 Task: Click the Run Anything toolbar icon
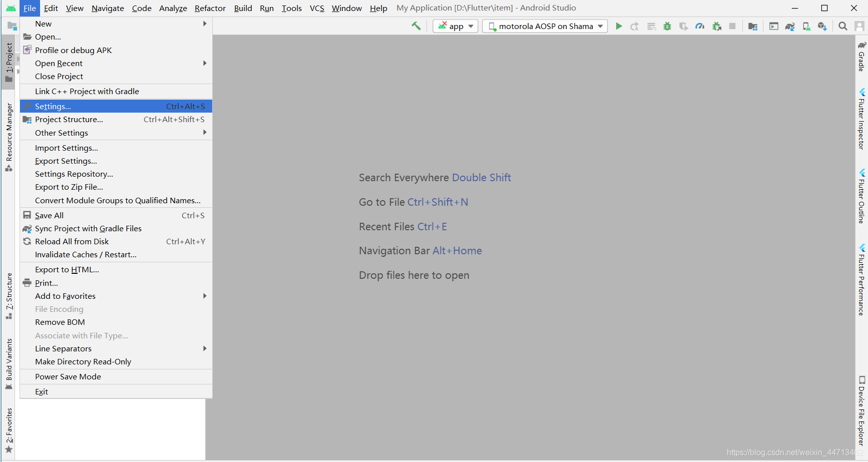774,26
